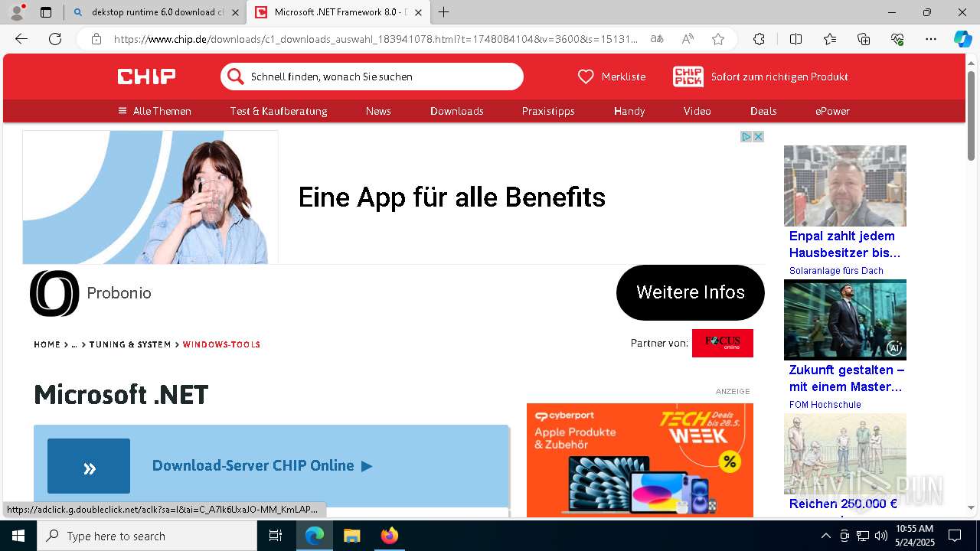980x551 pixels.
Task: Toggle split screen view icon
Action: 795,39
